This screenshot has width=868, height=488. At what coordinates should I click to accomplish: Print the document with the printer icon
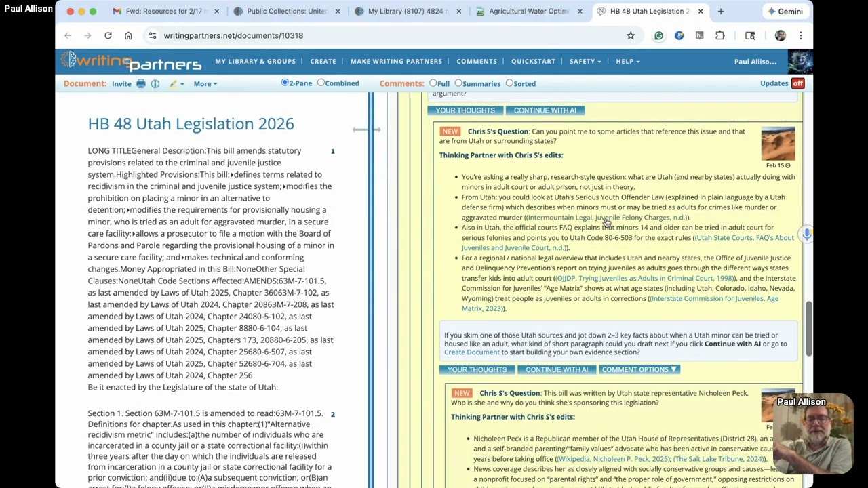[141, 83]
